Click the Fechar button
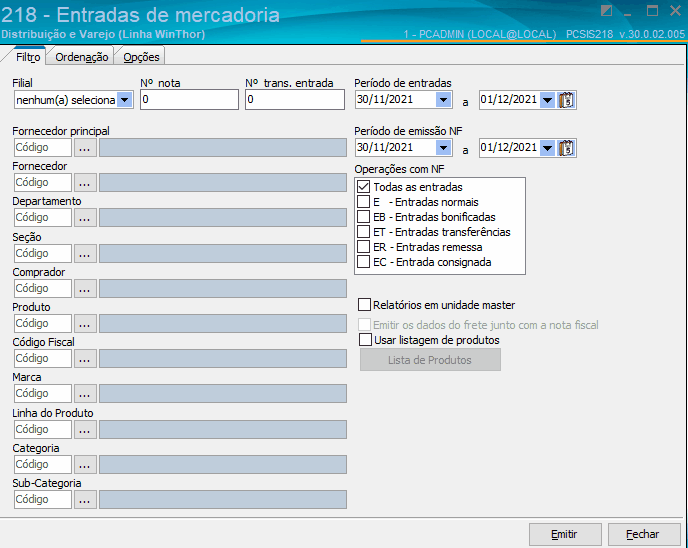Screen dimensions: 688x548 (643, 534)
